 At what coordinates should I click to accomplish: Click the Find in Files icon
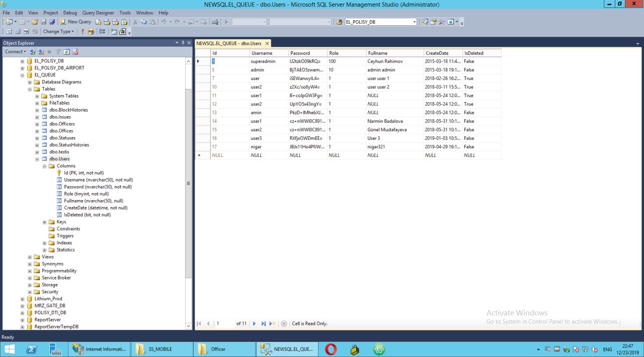coord(339,22)
